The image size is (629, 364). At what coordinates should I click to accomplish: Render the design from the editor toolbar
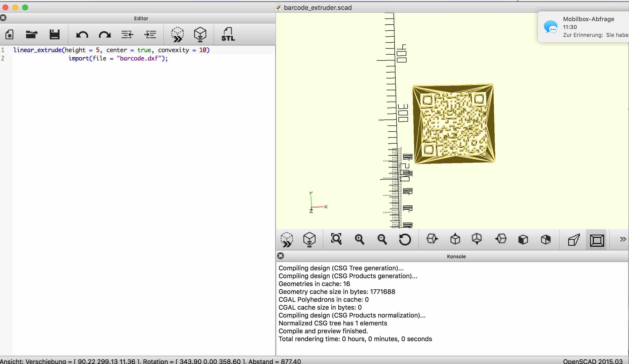[x=200, y=34]
